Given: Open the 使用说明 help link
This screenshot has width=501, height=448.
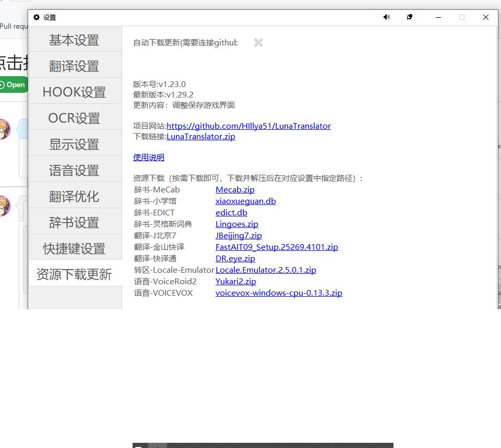Looking at the screenshot, I should 148,157.
